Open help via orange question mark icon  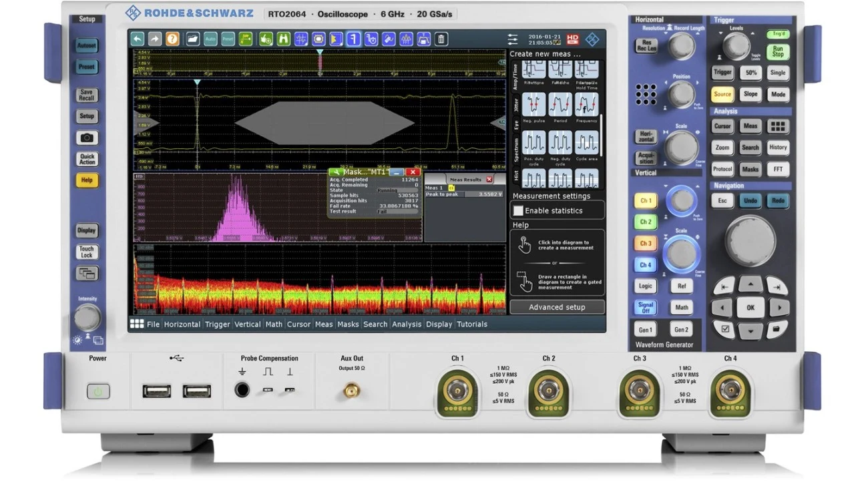click(172, 39)
